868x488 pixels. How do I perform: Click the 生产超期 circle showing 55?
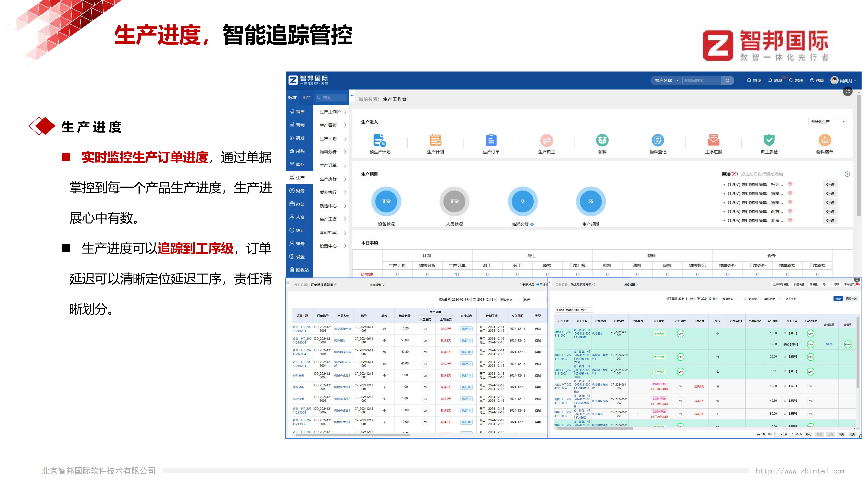pos(591,201)
